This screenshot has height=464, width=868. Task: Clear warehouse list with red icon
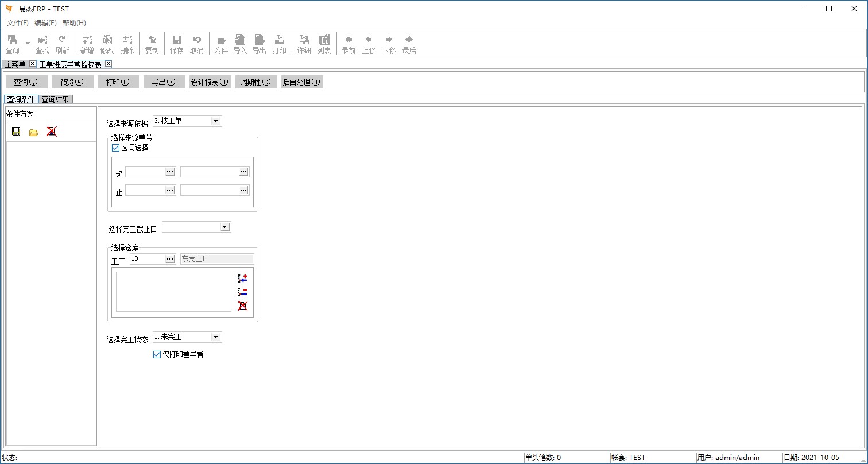tap(242, 306)
